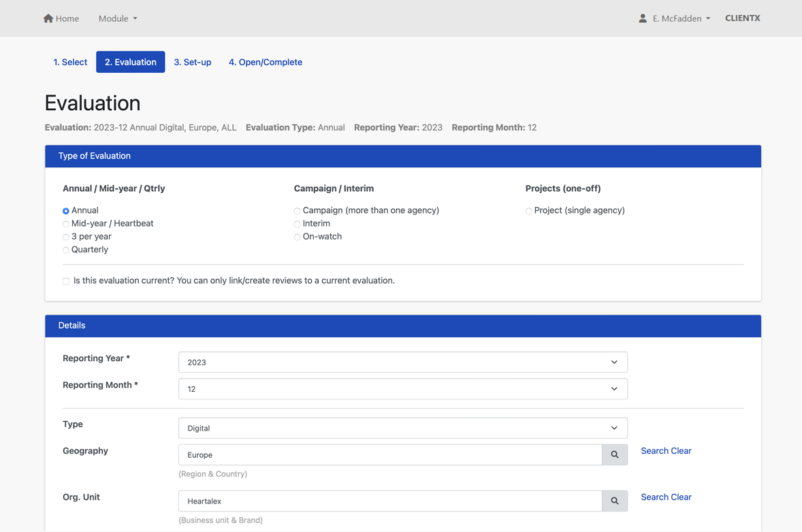Click Search link next to Org. Unit
Screen dimensions: 802x532
pos(655,497)
